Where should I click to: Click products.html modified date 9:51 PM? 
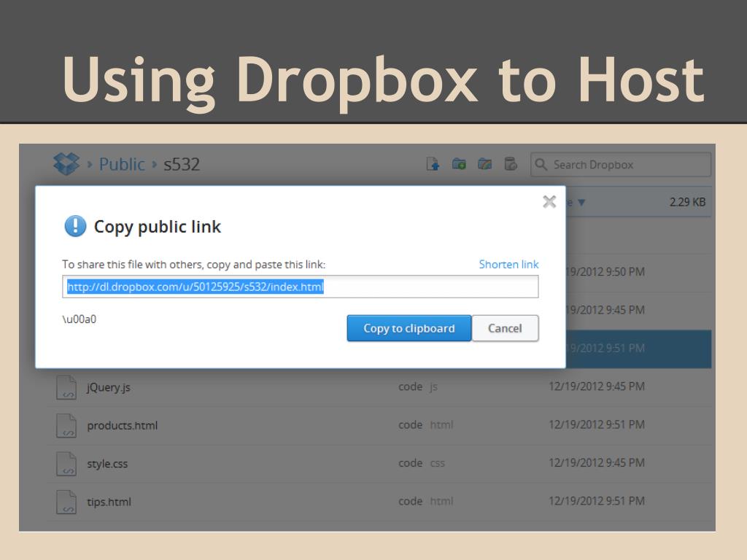point(597,424)
